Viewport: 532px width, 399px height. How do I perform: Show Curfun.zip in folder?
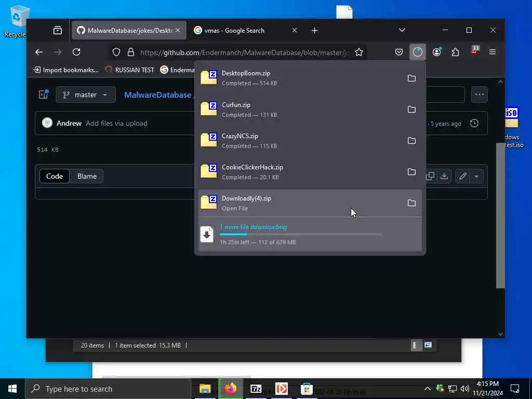tap(411, 110)
